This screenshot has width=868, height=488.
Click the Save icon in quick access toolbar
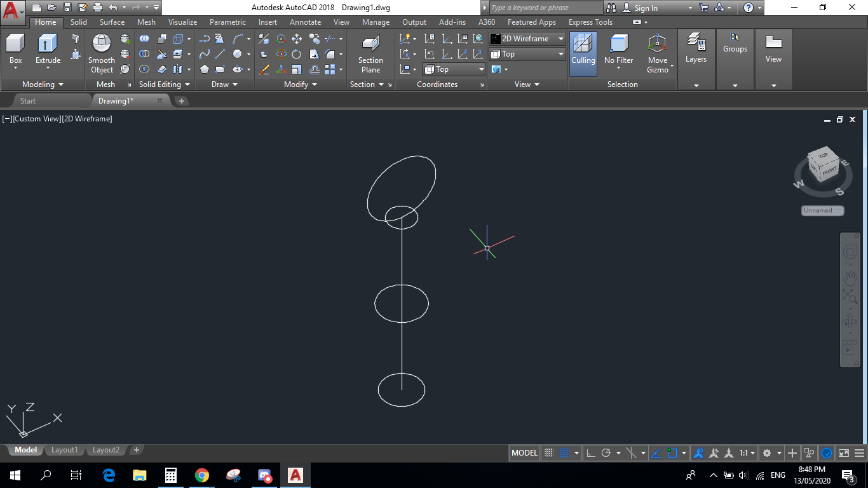[x=67, y=8]
